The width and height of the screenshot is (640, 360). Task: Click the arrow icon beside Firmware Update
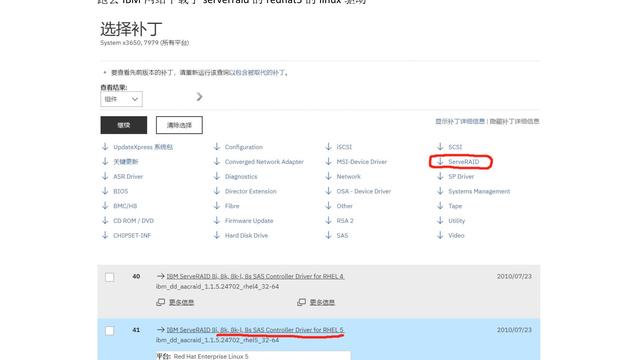[217, 220]
